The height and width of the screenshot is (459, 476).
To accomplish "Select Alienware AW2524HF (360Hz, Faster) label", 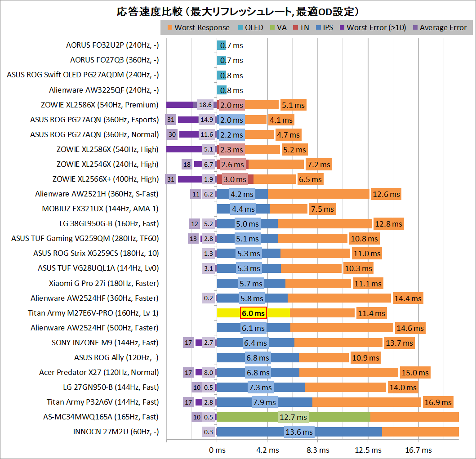I will pos(94,299).
